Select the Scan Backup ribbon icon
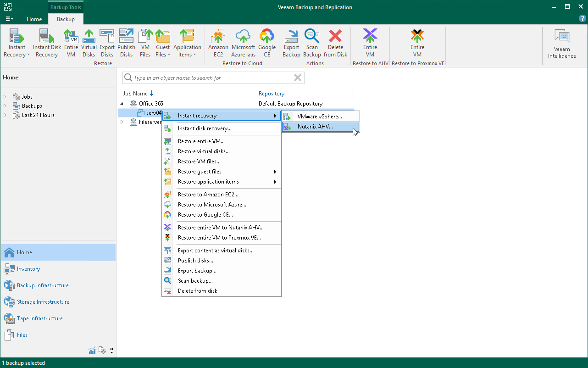588x368 pixels. click(x=312, y=42)
